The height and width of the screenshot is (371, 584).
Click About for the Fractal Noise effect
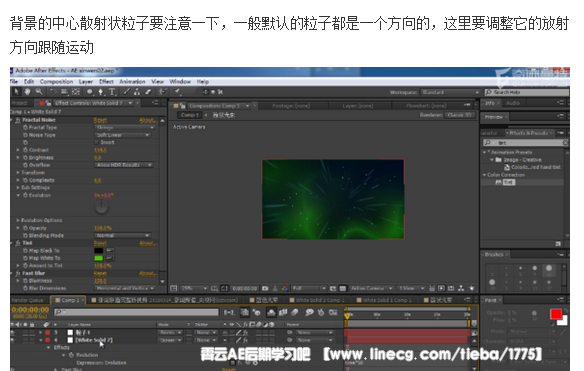pos(148,120)
